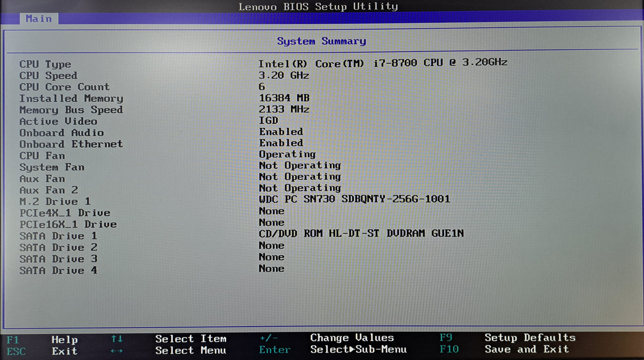Click the +/- Change Values hint
This screenshot has width=644, height=360.
327,338
